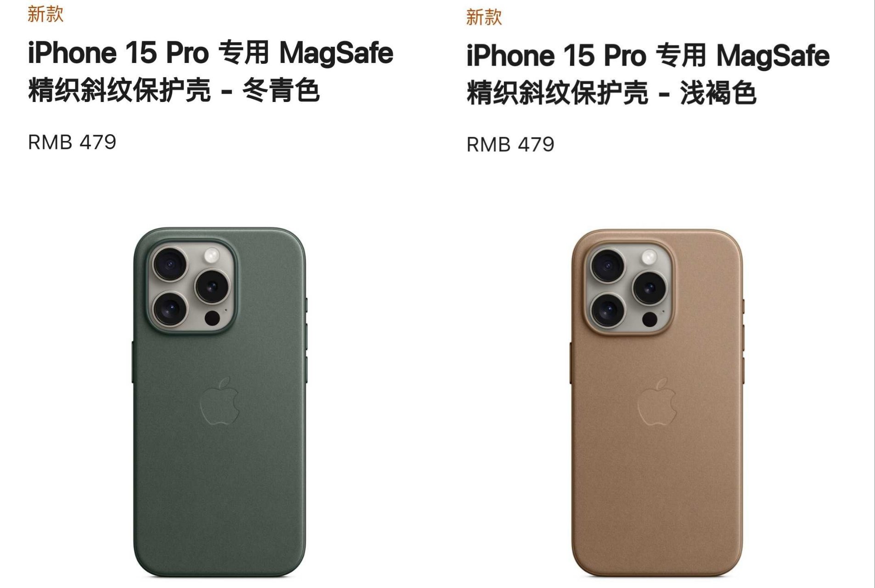This screenshot has height=588, width=875.
Task: Click the flash on taupe case camera
Action: coord(649,257)
